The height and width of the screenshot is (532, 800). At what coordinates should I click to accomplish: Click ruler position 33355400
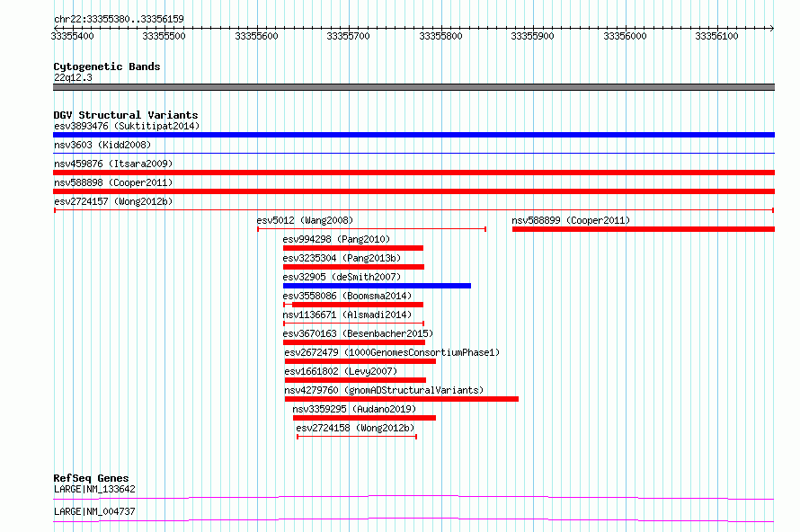[x=73, y=36]
